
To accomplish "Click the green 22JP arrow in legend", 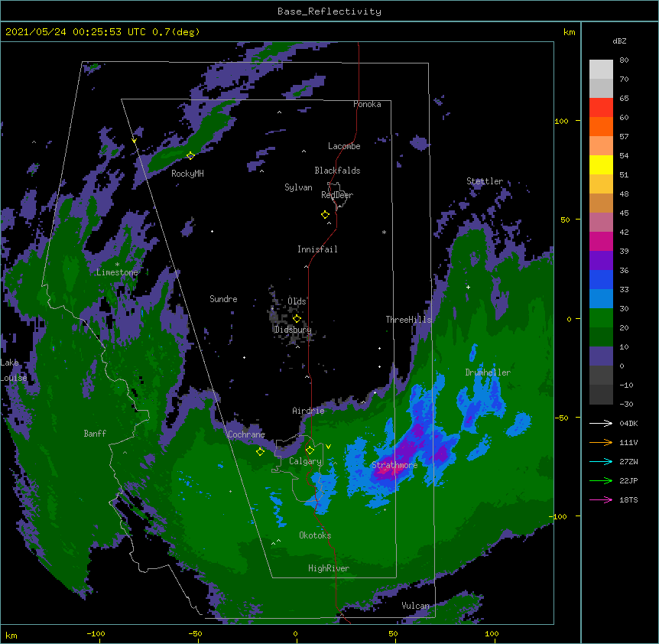I will pos(601,480).
